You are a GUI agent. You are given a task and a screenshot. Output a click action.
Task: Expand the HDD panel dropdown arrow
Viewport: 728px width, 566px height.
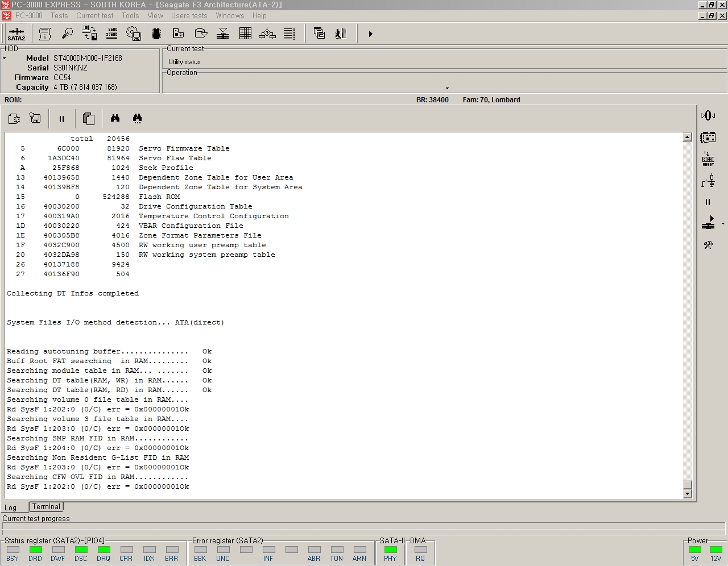pyautogui.click(x=5, y=58)
